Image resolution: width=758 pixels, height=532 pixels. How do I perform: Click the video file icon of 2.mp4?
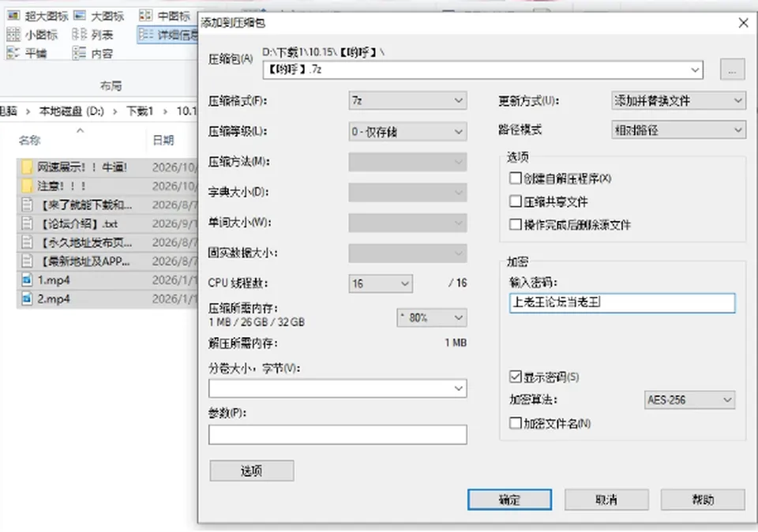(x=27, y=298)
